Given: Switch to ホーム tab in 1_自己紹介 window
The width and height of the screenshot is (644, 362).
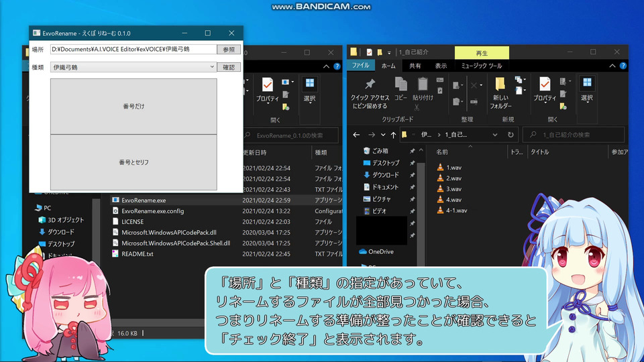Looking at the screenshot, I should pos(388,66).
